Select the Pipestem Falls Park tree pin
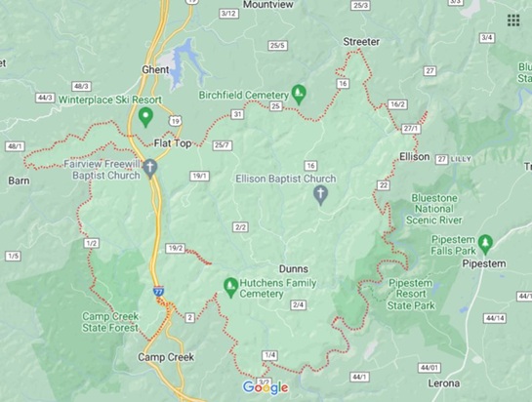532x402 pixels. coord(485,245)
